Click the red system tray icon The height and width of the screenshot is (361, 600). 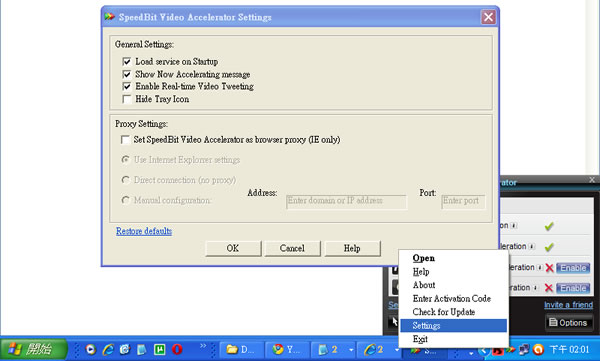[x=498, y=350]
